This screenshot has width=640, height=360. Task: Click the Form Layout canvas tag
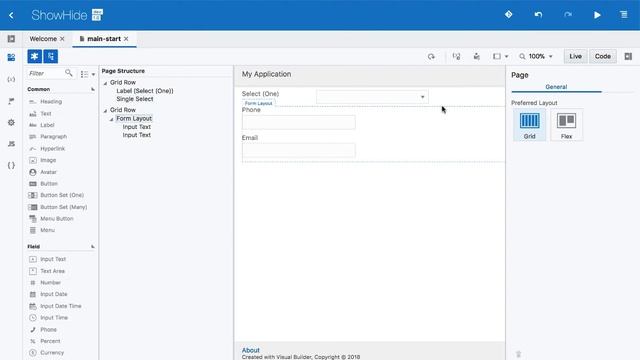pyautogui.click(x=258, y=103)
